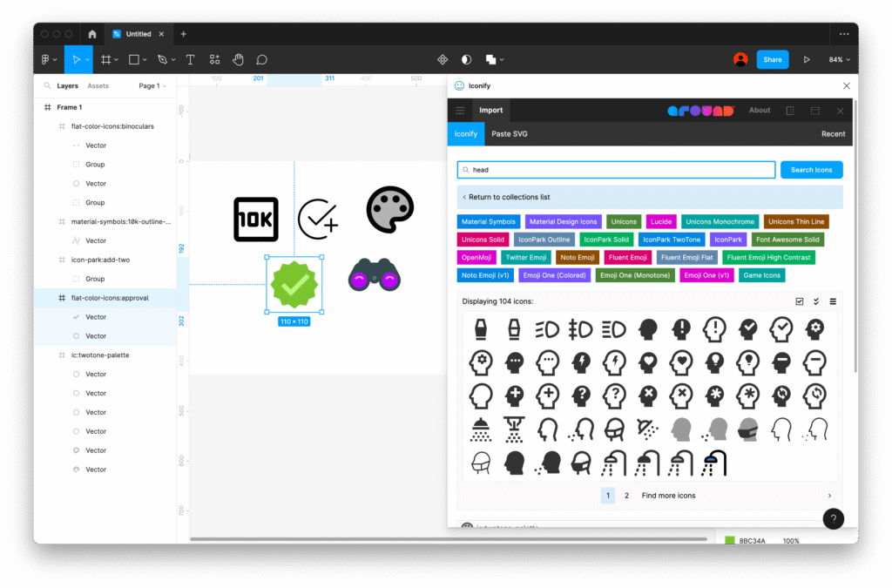Toggle the Lucide collection filter

pyautogui.click(x=661, y=221)
